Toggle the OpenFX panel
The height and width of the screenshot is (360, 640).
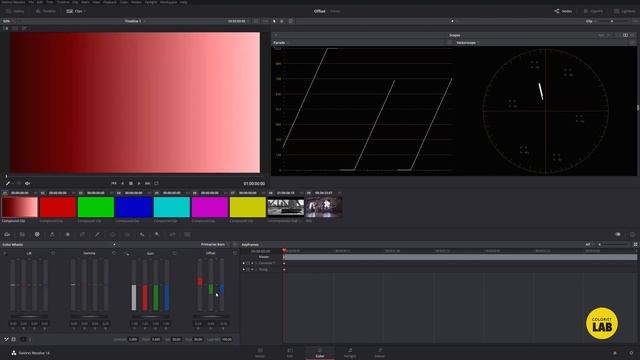(593, 11)
